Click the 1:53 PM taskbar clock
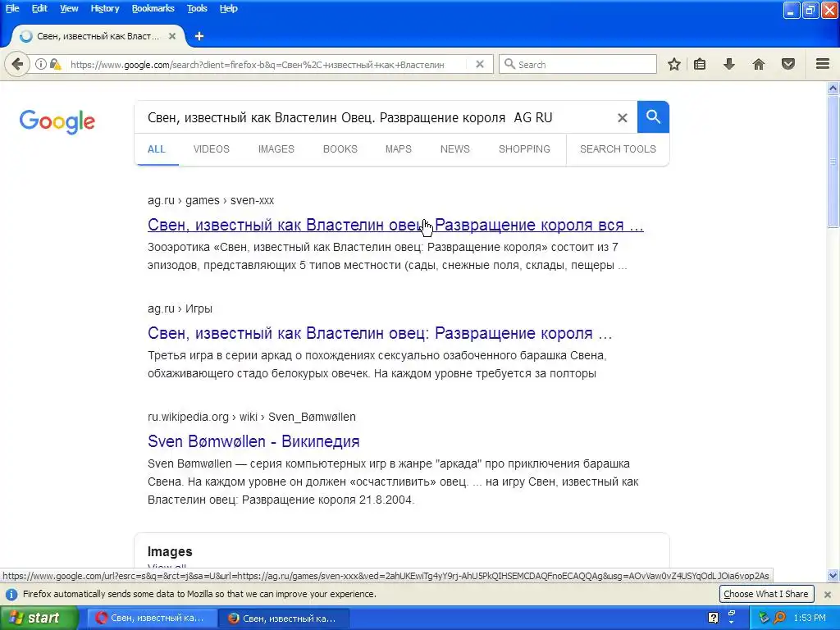The image size is (840, 630). pyautogui.click(x=810, y=618)
